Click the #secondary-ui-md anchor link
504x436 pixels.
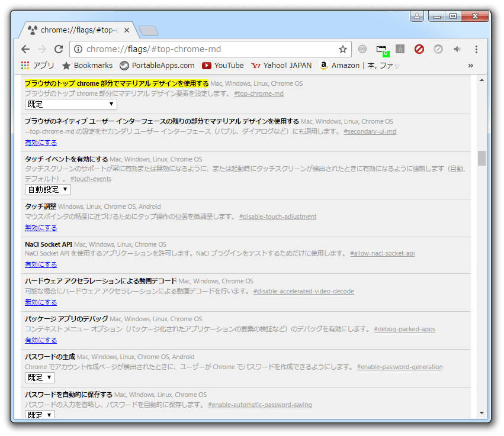tap(370, 132)
